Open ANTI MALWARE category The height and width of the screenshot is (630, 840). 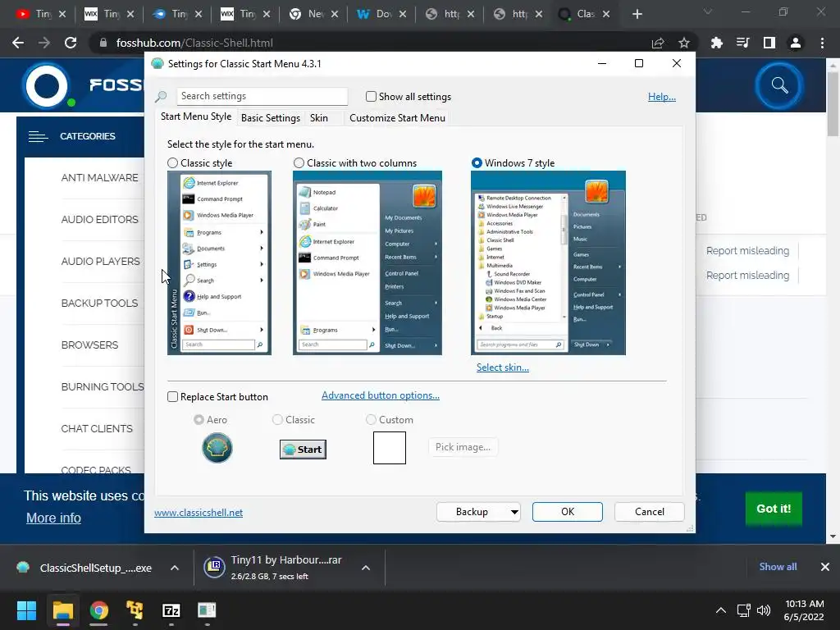point(99,178)
